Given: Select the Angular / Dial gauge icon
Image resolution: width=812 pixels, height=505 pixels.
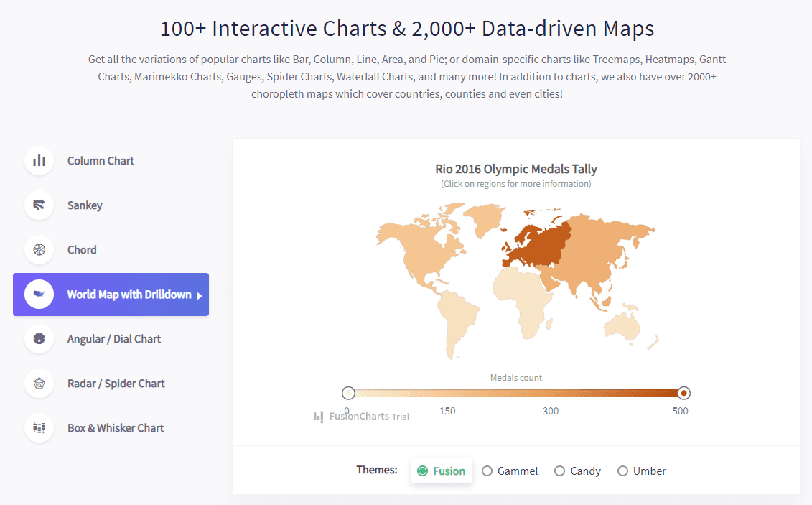Looking at the screenshot, I should pos(39,339).
